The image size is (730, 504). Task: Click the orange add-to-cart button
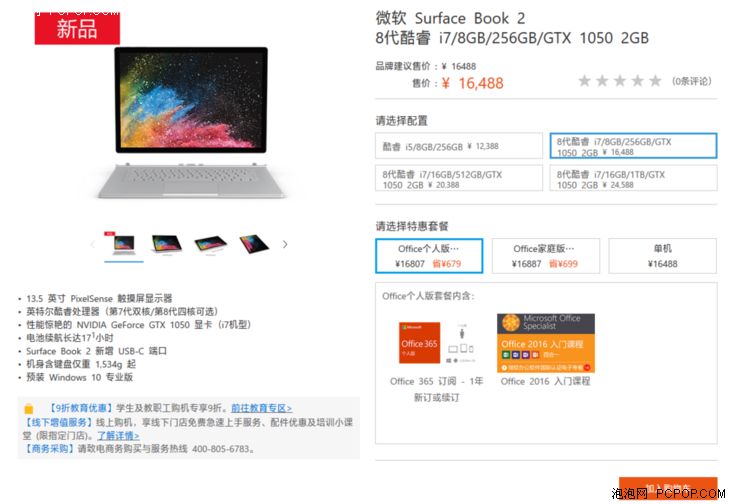[x=668, y=489]
